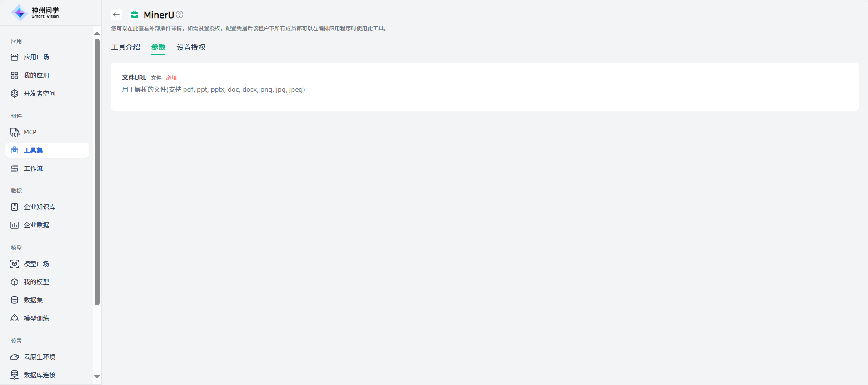Click the 应用广场 store icon

15,57
